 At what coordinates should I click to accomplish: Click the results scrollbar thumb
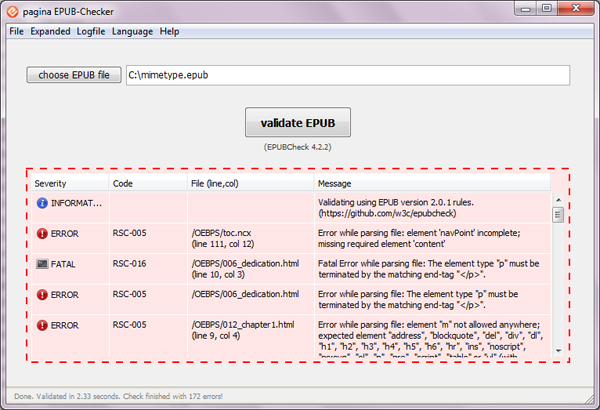click(x=558, y=214)
